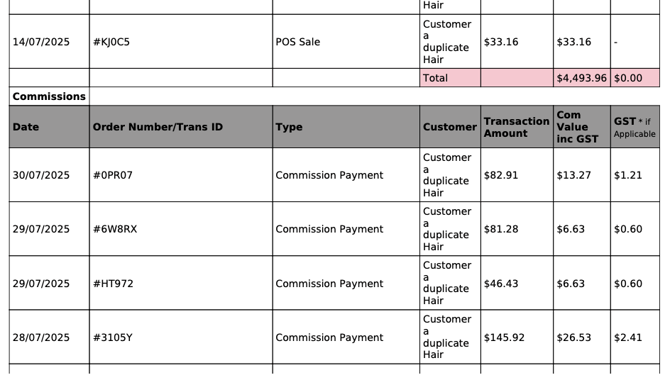Viewport: 670px width, 380px height.
Task: Click transaction amount $82.91
Action: [x=501, y=175]
